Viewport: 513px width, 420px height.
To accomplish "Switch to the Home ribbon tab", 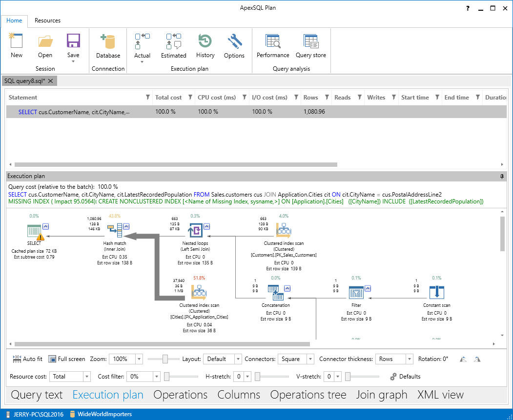I will point(14,20).
